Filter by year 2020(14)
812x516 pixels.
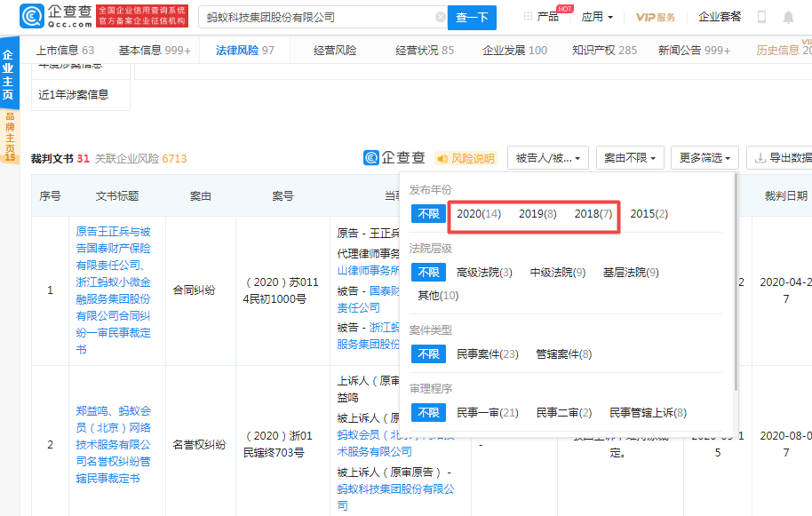click(479, 214)
